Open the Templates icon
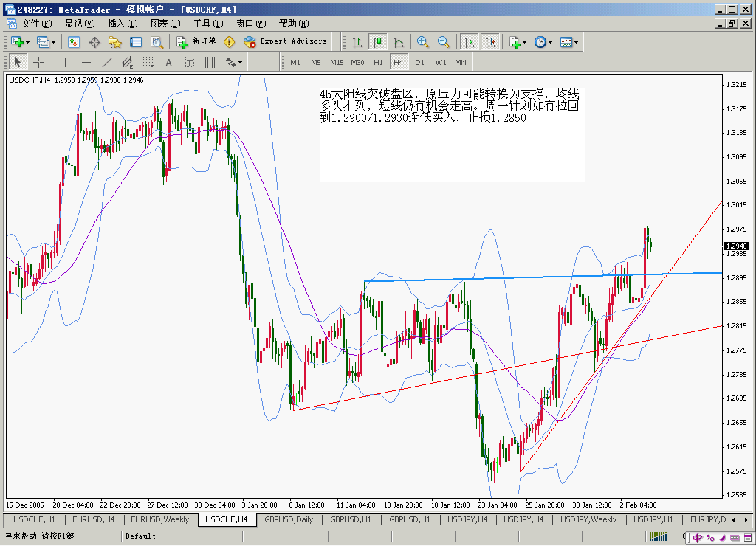The height and width of the screenshot is (546, 756). [x=566, y=42]
